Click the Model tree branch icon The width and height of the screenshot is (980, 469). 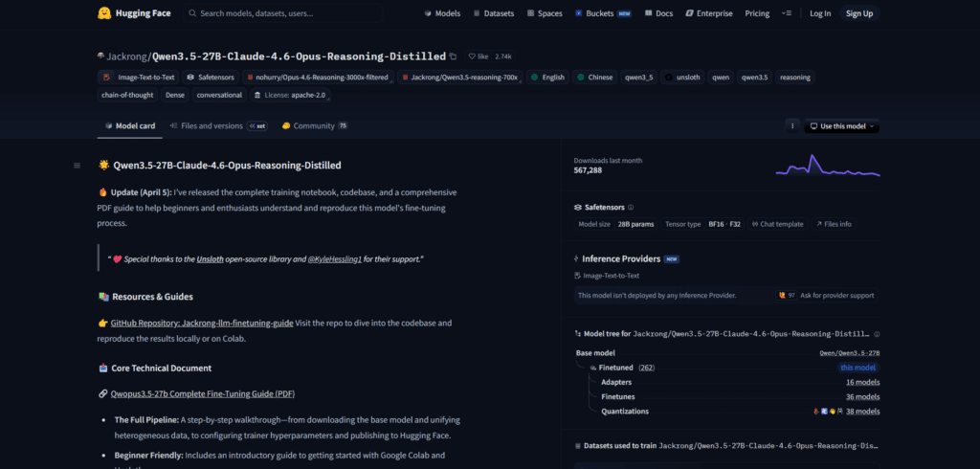(577, 335)
